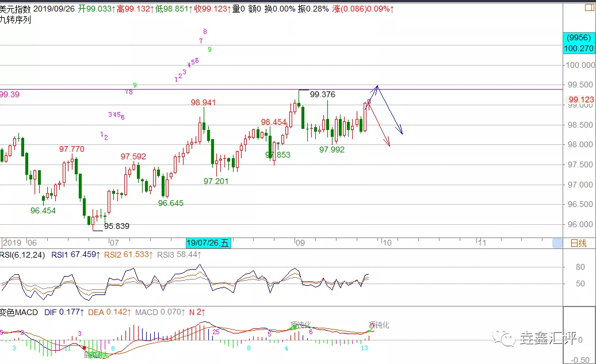
Task: Click the 96.645 trough price label
Action: (x=171, y=204)
